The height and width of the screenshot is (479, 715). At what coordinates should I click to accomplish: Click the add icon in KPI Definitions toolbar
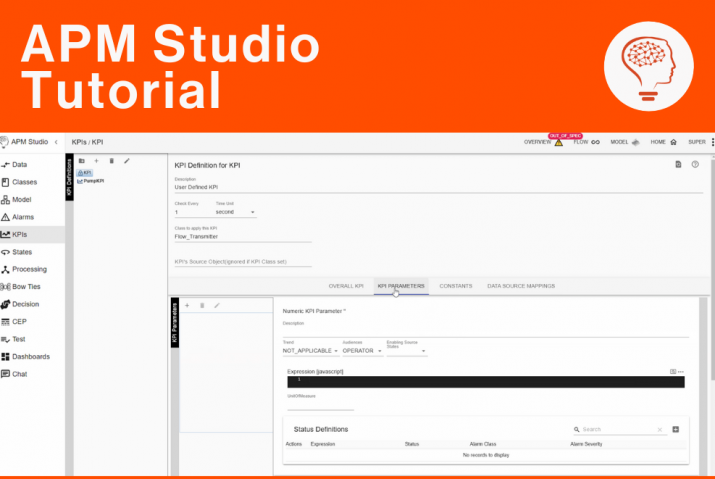pyautogui.click(x=96, y=160)
